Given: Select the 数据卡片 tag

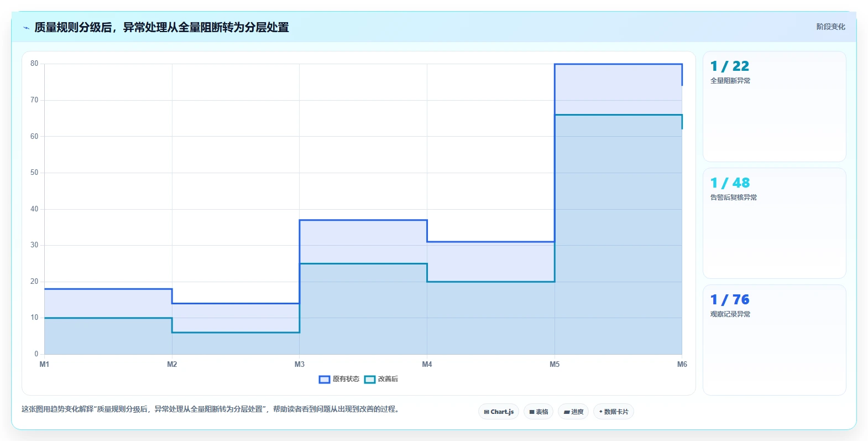Looking at the screenshot, I should [x=614, y=412].
